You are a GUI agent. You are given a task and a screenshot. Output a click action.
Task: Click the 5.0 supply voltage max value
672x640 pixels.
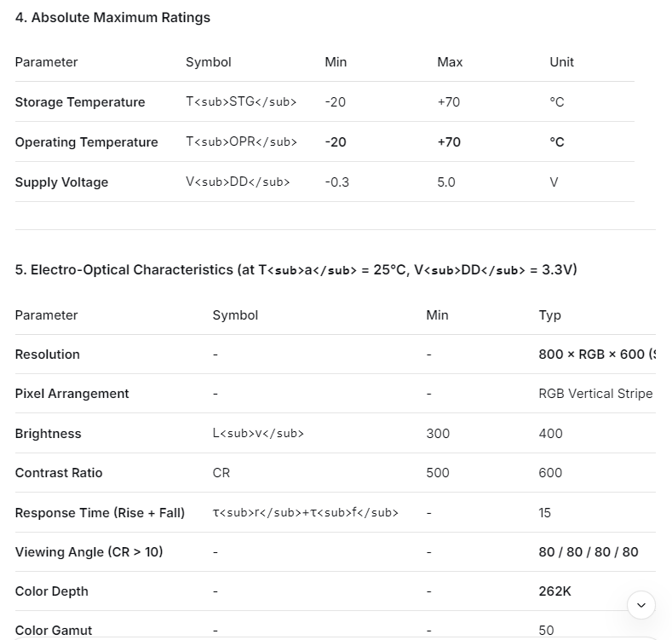click(446, 182)
